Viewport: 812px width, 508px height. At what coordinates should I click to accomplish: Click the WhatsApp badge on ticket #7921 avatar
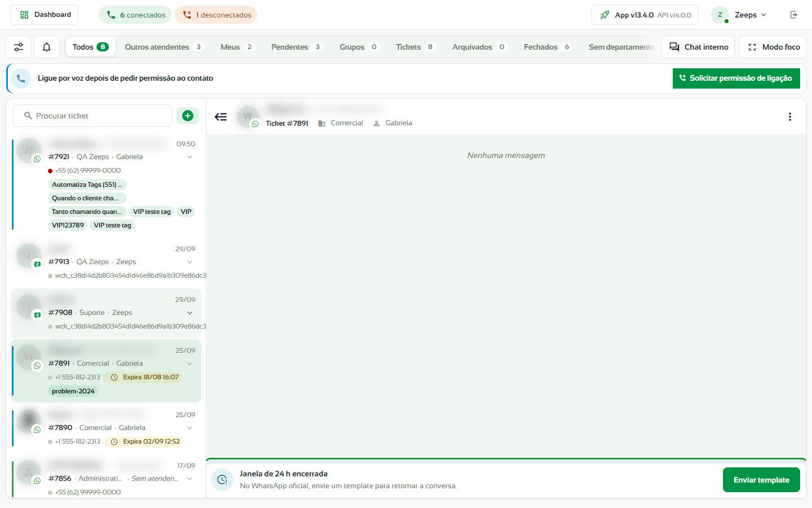pos(37,159)
